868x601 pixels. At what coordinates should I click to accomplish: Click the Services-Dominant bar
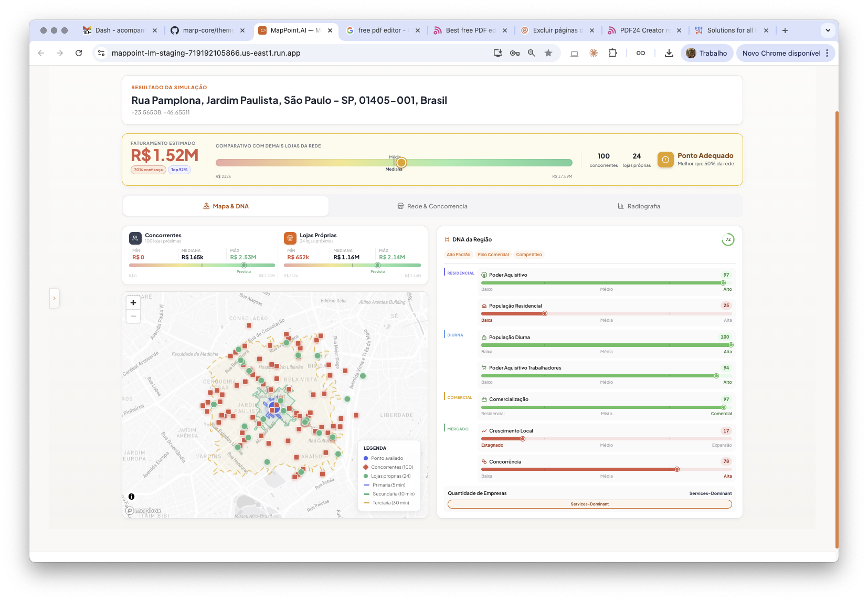click(590, 504)
